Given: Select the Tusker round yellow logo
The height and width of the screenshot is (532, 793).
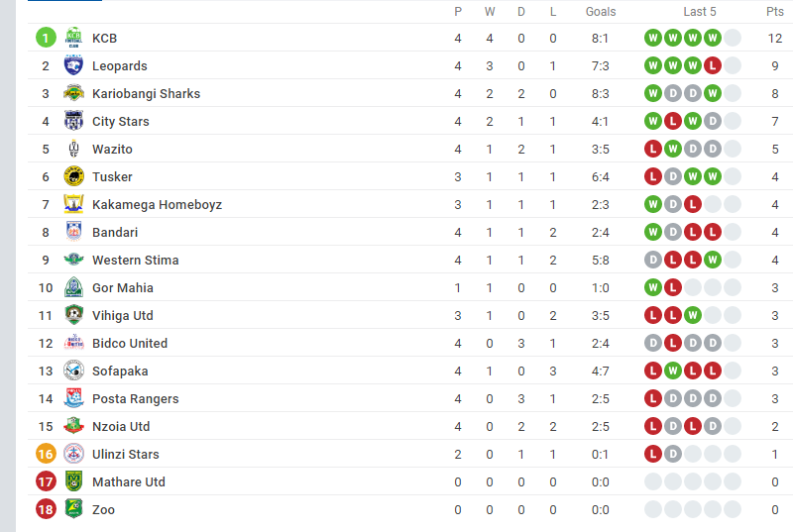Looking at the screenshot, I should pyautogui.click(x=73, y=176).
